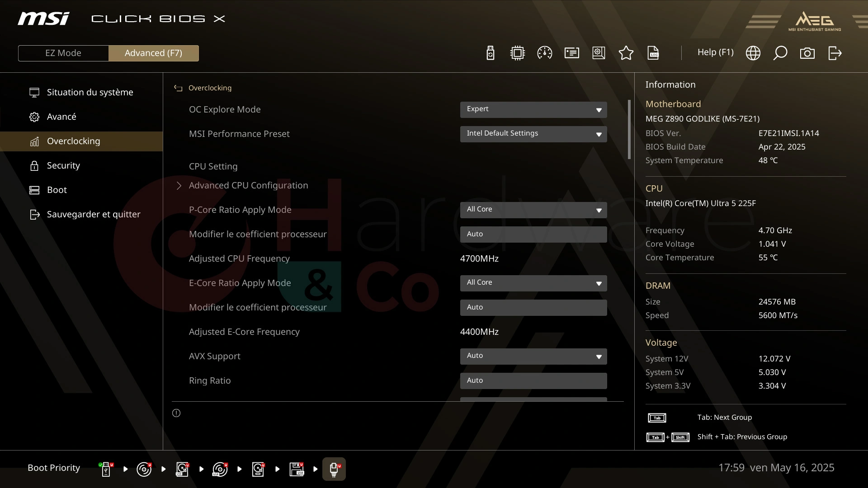Click System 12V 12.072 V value

[774, 359]
